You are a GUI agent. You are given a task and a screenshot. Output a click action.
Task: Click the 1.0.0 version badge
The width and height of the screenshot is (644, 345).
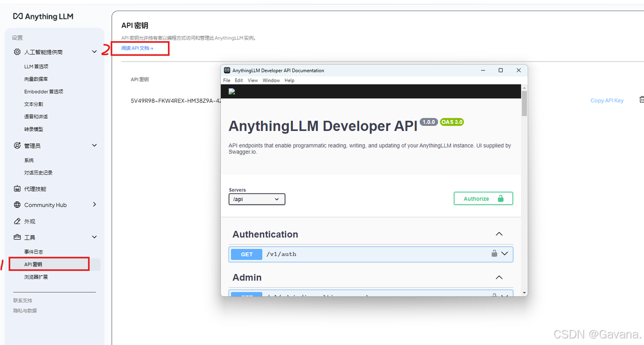tap(429, 122)
